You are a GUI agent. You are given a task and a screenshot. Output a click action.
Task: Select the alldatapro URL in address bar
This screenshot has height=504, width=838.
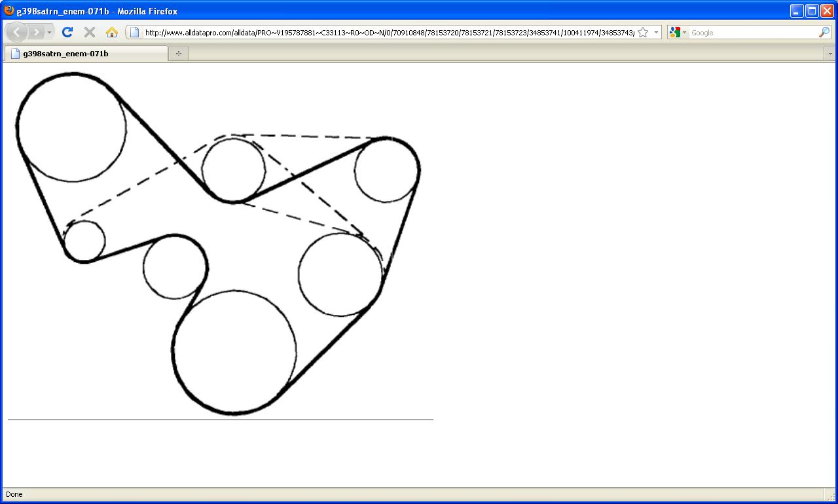(x=390, y=32)
